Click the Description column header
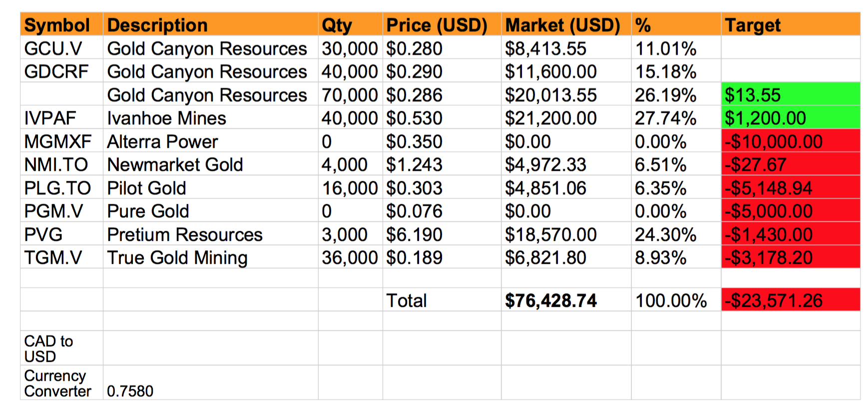The image size is (868, 408). tap(210, 24)
